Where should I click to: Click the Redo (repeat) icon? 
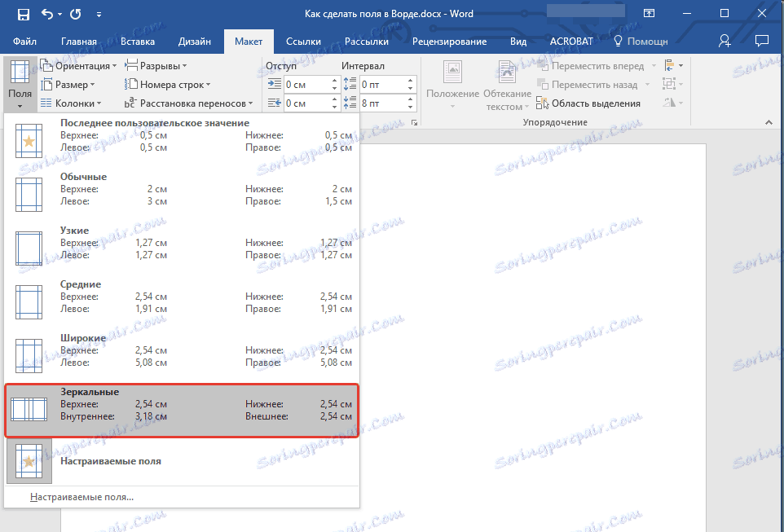coord(76,14)
